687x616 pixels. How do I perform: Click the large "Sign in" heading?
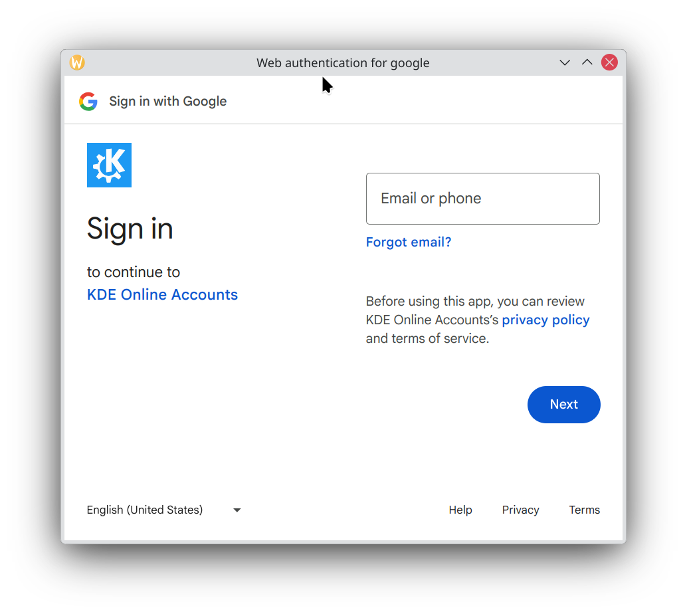click(x=130, y=229)
